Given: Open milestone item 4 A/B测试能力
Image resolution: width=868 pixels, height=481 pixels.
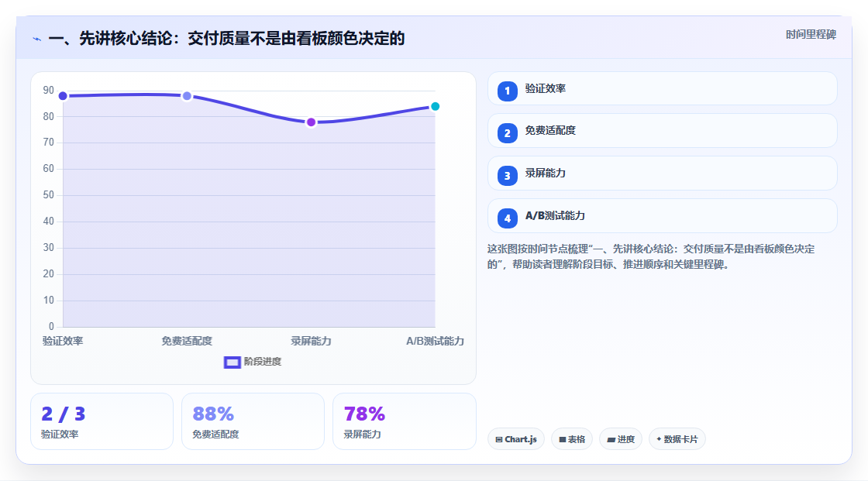Looking at the screenshot, I should point(662,216).
